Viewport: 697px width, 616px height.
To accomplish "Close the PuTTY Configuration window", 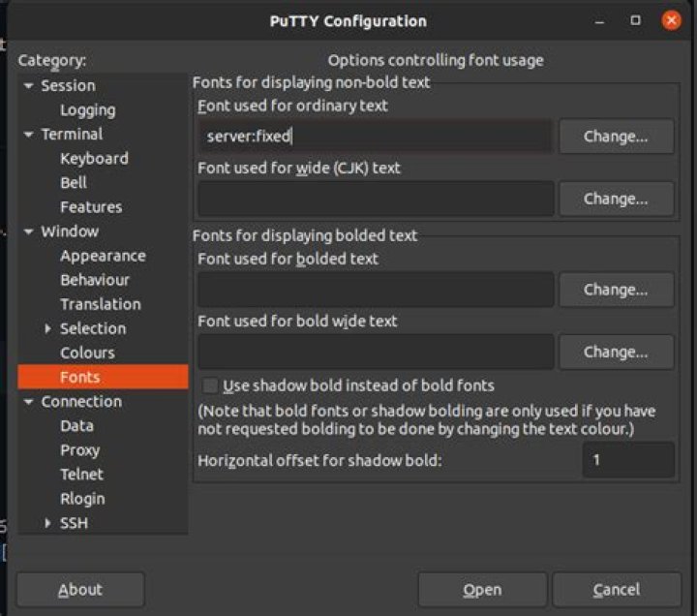I will pyautogui.click(x=671, y=20).
